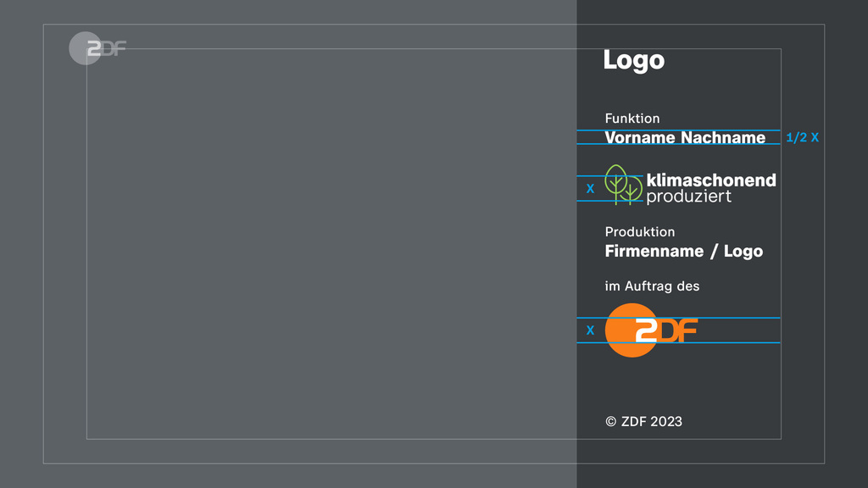Screen dimensions: 868x488
Task: Select the "Produktion" label
Action: [x=640, y=231]
